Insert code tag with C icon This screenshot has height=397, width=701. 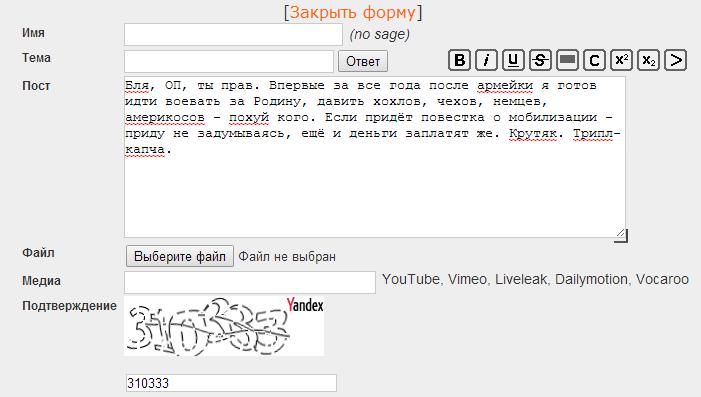tap(594, 60)
